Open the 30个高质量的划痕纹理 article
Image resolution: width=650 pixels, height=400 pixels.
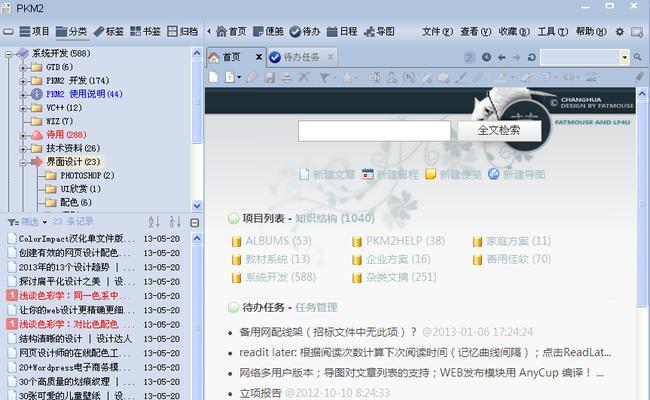77,381
